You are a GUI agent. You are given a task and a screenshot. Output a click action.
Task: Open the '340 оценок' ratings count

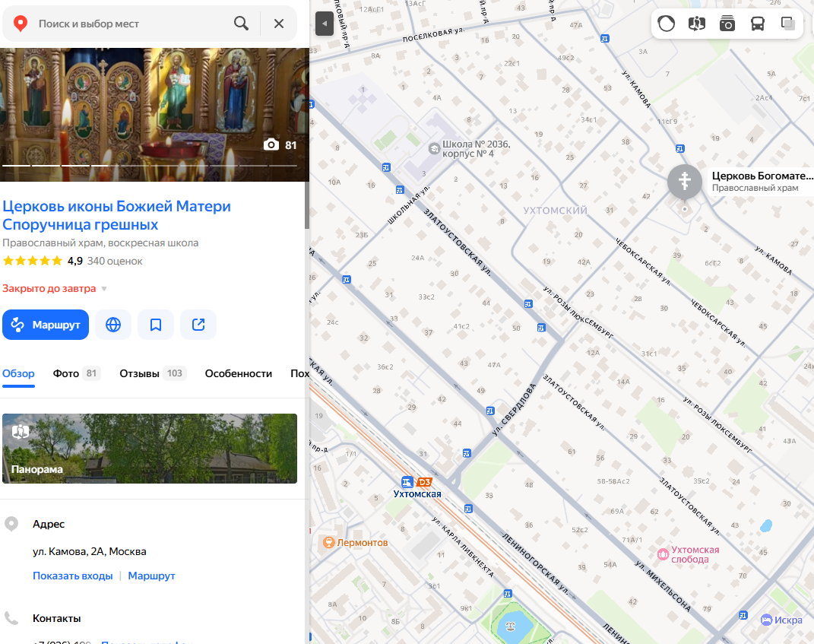pyautogui.click(x=115, y=261)
